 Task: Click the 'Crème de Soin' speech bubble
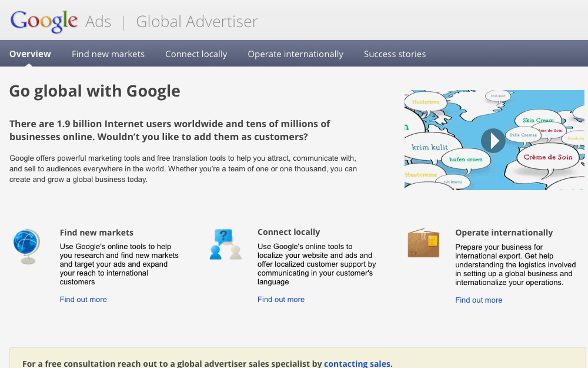tap(547, 157)
